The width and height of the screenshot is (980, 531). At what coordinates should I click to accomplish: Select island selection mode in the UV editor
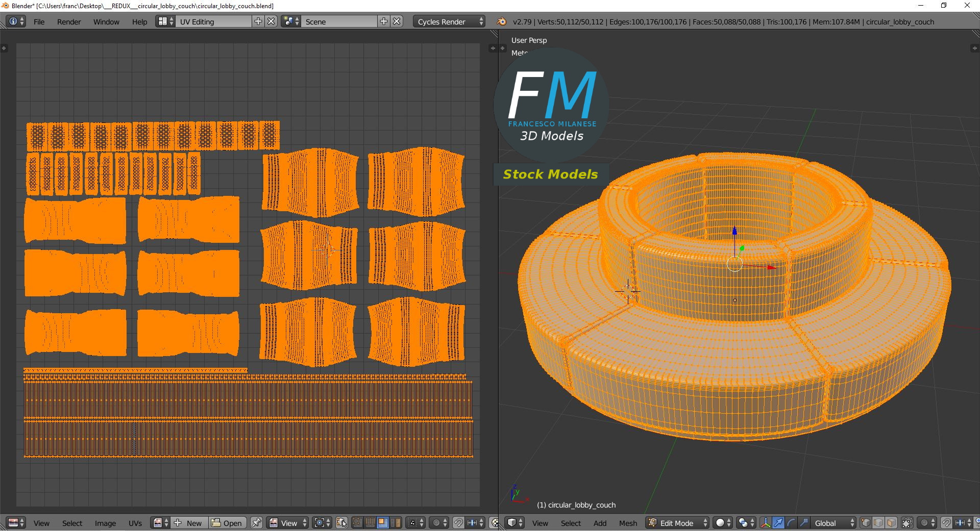point(396,523)
